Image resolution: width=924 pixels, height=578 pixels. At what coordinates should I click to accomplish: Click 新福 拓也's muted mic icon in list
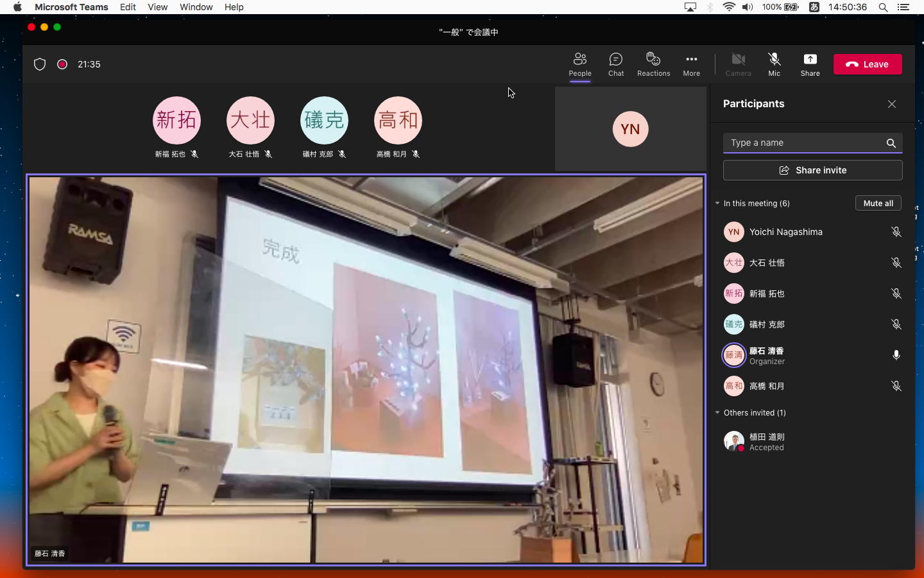[x=896, y=293]
